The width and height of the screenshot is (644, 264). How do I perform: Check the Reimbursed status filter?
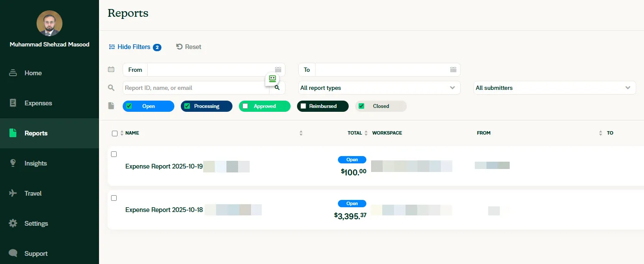coord(303,106)
